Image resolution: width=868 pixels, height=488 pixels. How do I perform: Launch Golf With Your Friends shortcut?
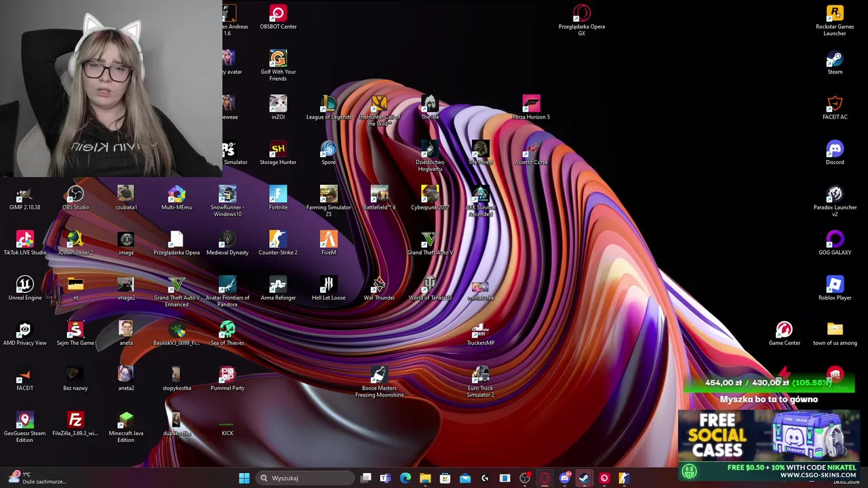[x=278, y=64]
